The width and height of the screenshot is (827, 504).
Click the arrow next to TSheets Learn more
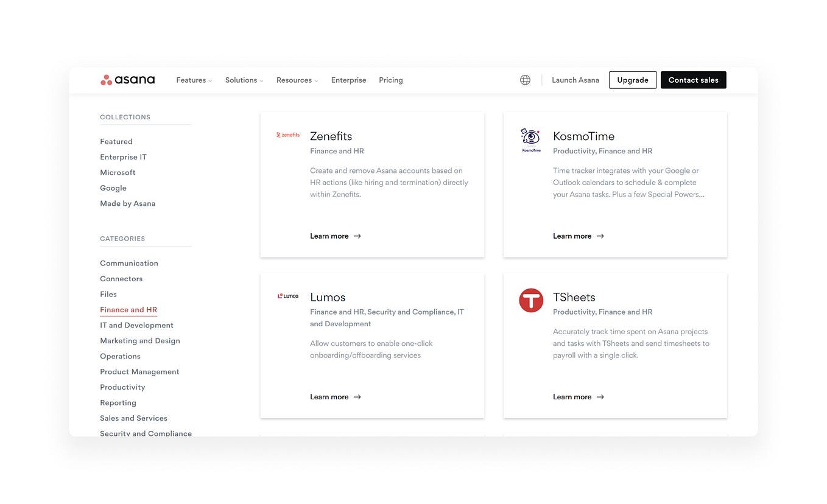coord(600,396)
